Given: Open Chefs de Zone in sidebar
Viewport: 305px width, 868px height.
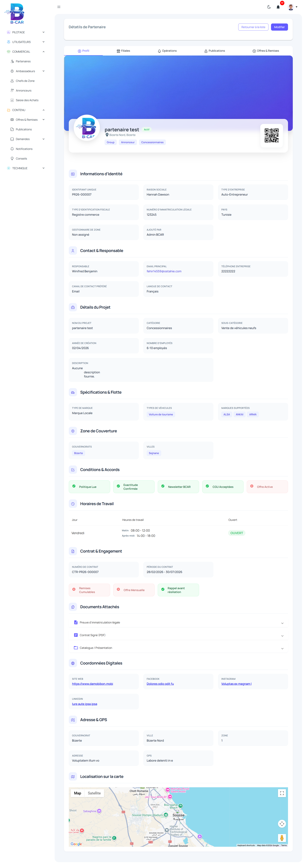Looking at the screenshot, I should click(25, 81).
